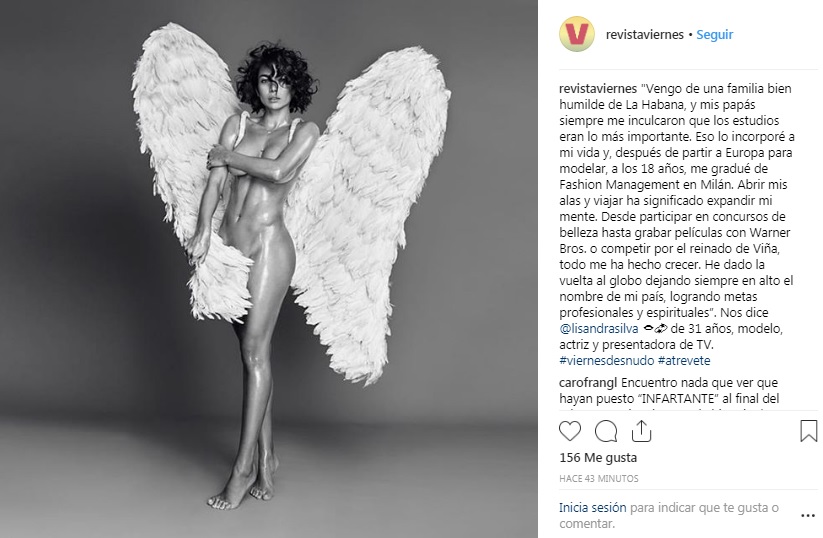Open commenter carofrangl's profile
This screenshot has width=823, height=538.
click(x=588, y=383)
